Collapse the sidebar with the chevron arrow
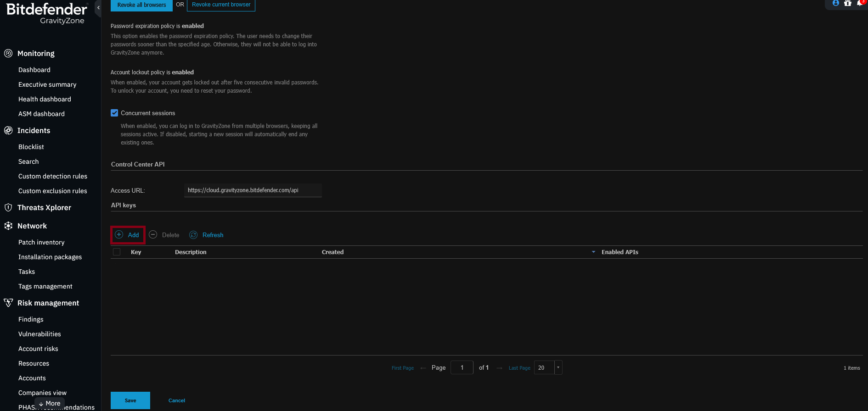The height and width of the screenshot is (411, 868). (98, 7)
